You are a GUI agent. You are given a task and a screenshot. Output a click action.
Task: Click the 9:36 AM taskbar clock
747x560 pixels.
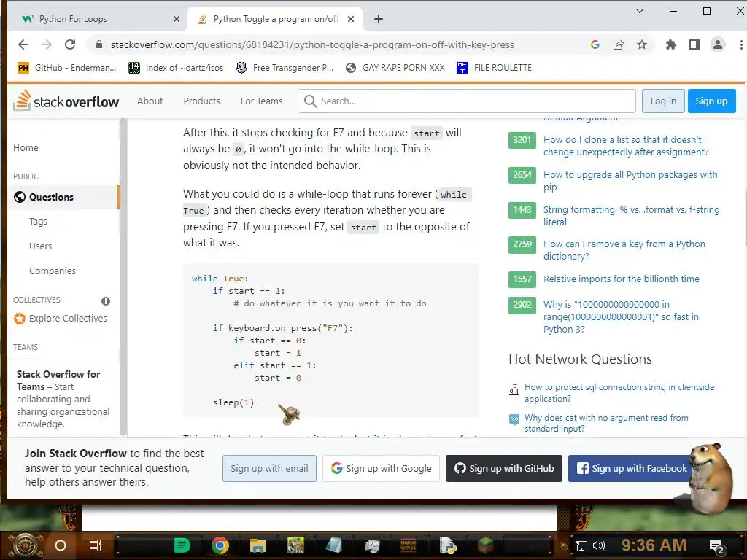[654, 545]
